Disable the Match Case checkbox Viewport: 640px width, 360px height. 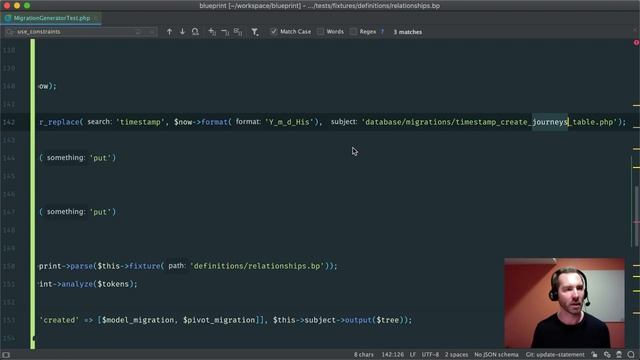[x=274, y=31]
